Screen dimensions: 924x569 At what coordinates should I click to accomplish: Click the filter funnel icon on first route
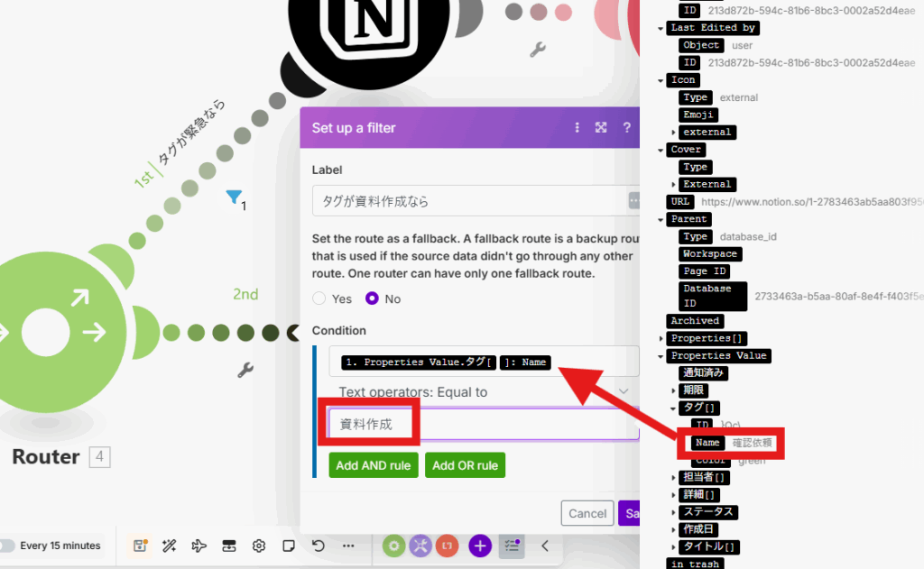click(x=233, y=197)
